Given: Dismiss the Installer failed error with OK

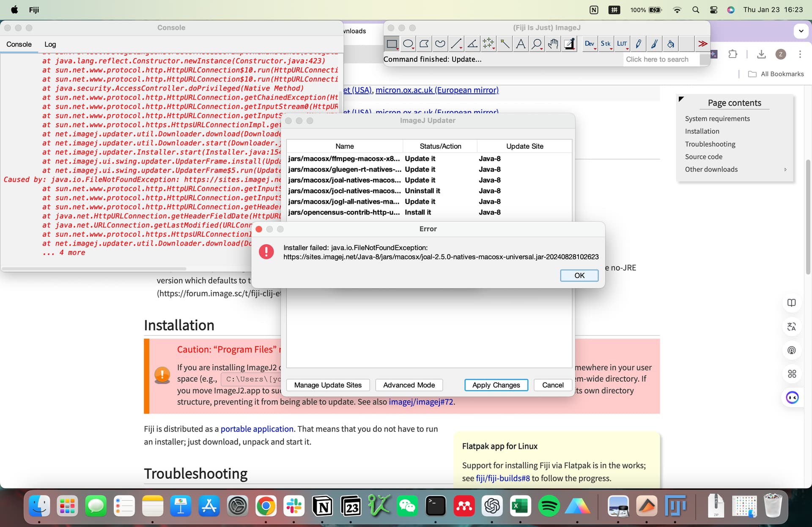Looking at the screenshot, I should (579, 275).
